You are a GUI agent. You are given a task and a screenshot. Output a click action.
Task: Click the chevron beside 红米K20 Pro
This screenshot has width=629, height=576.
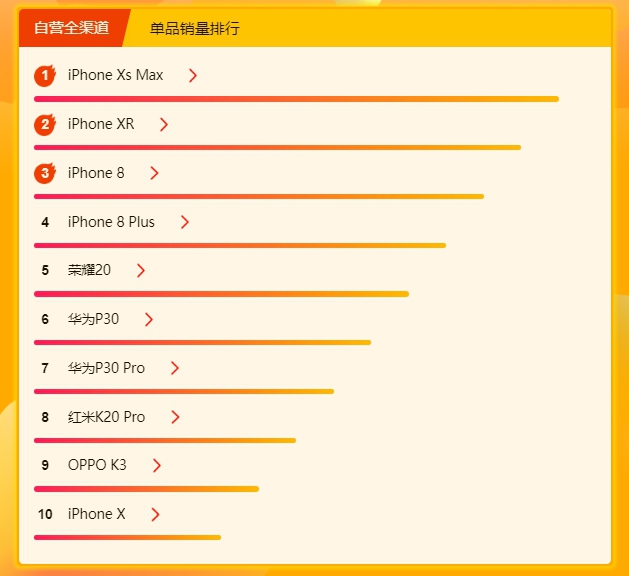click(175, 417)
